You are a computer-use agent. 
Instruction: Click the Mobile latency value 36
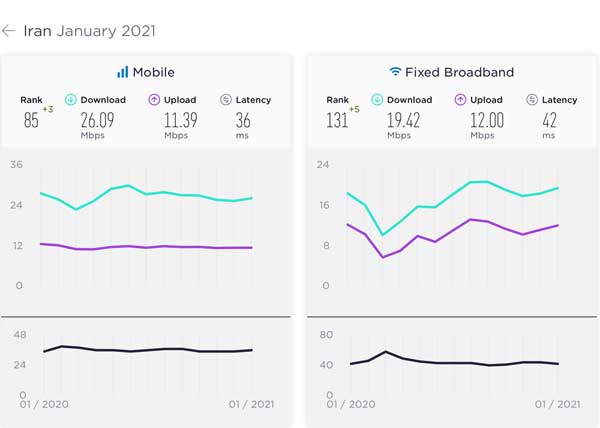tap(244, 119)
